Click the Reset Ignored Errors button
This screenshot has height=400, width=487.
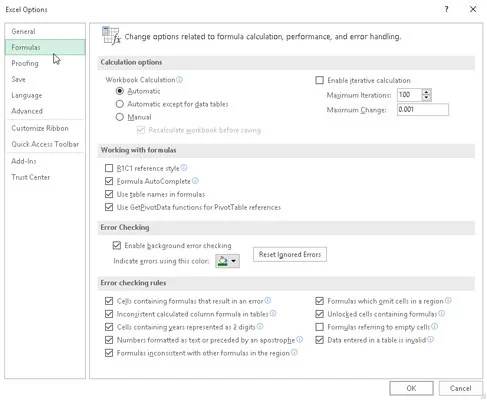pyautogui.click(x=290, y=255)
